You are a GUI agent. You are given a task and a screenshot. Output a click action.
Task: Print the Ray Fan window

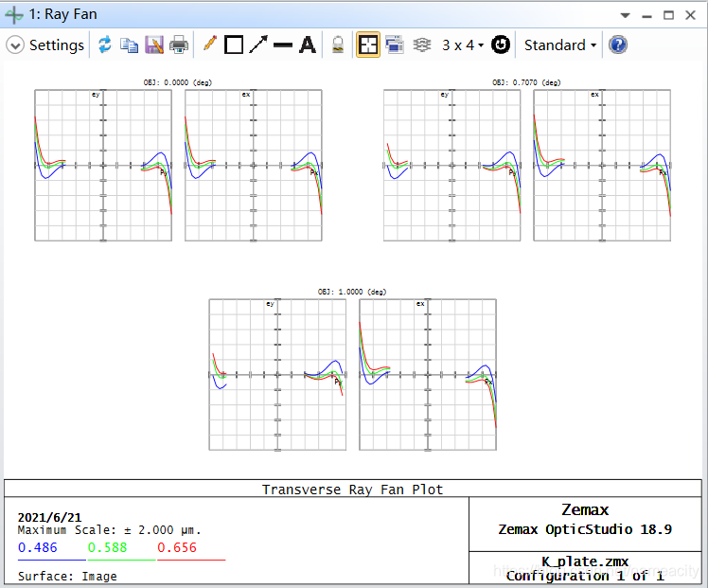[179, 45]
